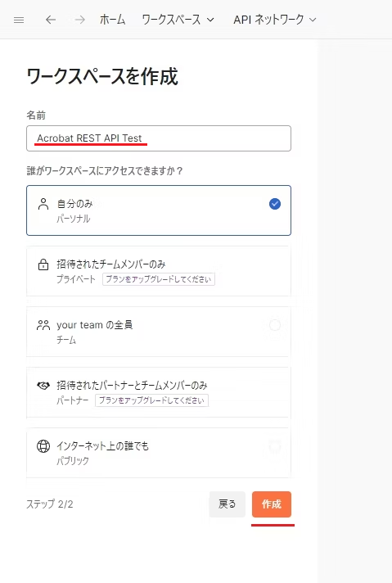This screenshot has height=583, width=392.
Task: Open the hamburger menu icon
Action: pos(19,20)
